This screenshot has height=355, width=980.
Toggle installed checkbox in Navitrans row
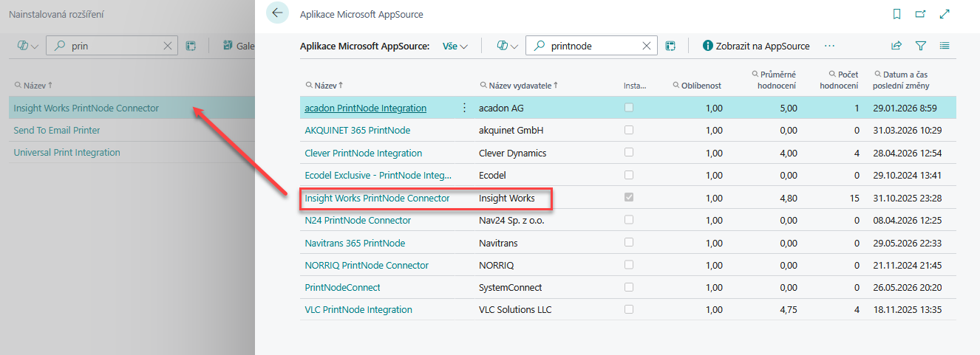point(629,242)
